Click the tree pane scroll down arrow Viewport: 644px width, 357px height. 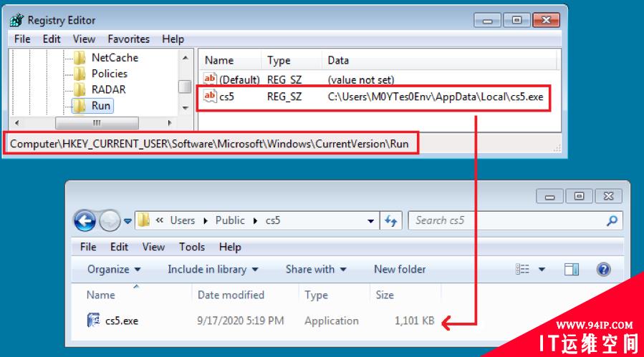point(186,108)
